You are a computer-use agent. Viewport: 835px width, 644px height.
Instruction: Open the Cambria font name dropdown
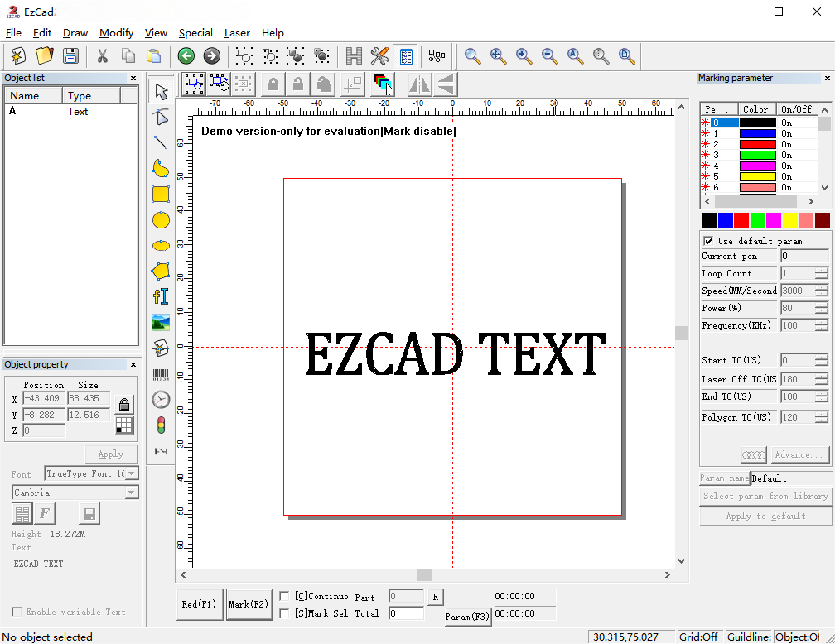[x=131, y=493]
